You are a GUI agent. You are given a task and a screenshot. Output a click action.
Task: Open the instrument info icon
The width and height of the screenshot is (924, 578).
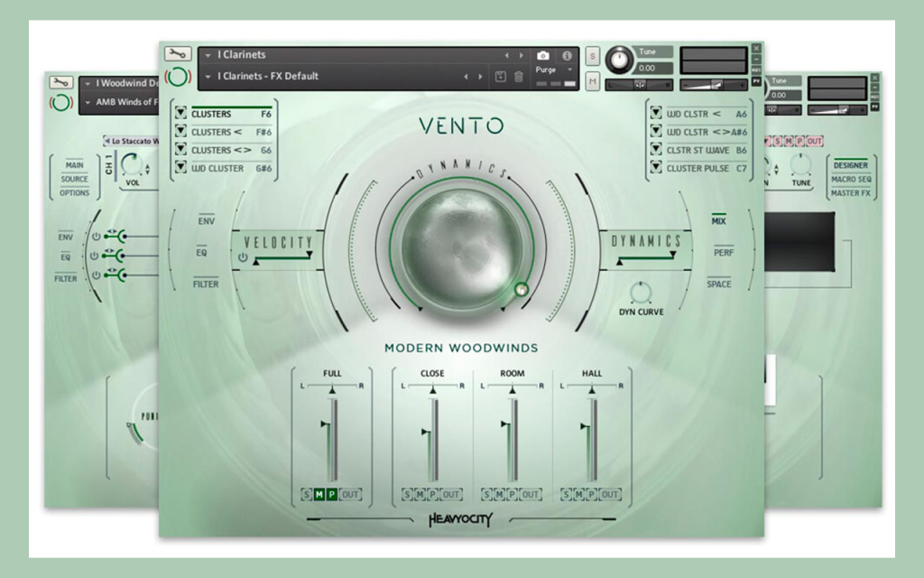[567, 55]
